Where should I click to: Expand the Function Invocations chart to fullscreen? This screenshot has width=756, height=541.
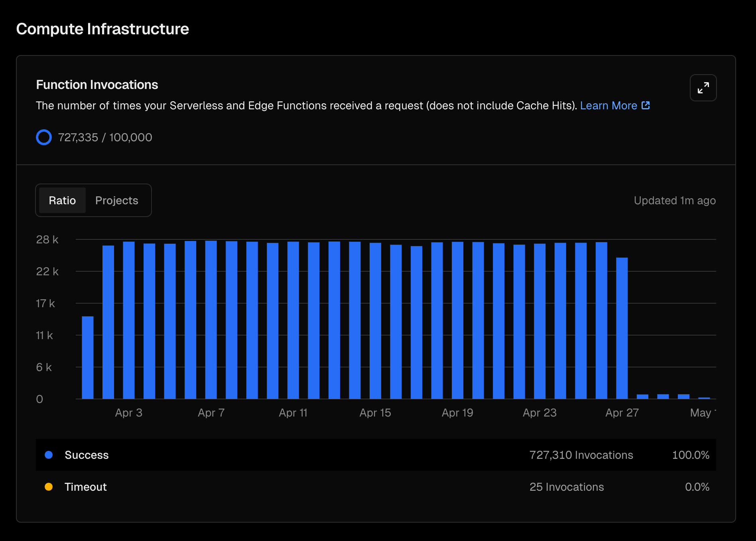pyautogui.click(x=703, y=88)
